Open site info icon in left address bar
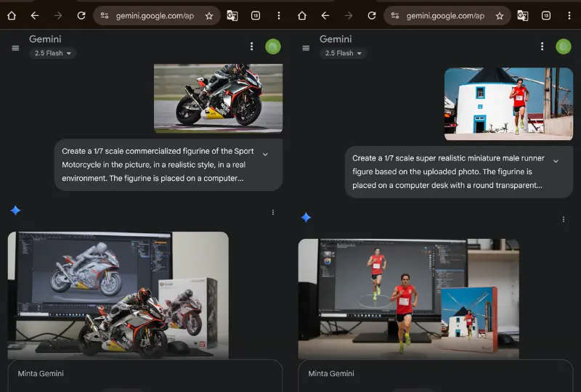This screenshot has width=581, height=392. [105, 15]
